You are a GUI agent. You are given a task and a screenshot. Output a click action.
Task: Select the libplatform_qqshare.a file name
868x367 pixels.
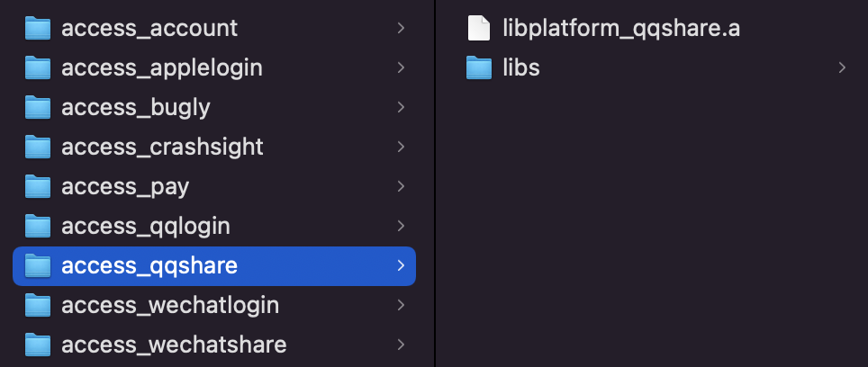tap(621, 28)
